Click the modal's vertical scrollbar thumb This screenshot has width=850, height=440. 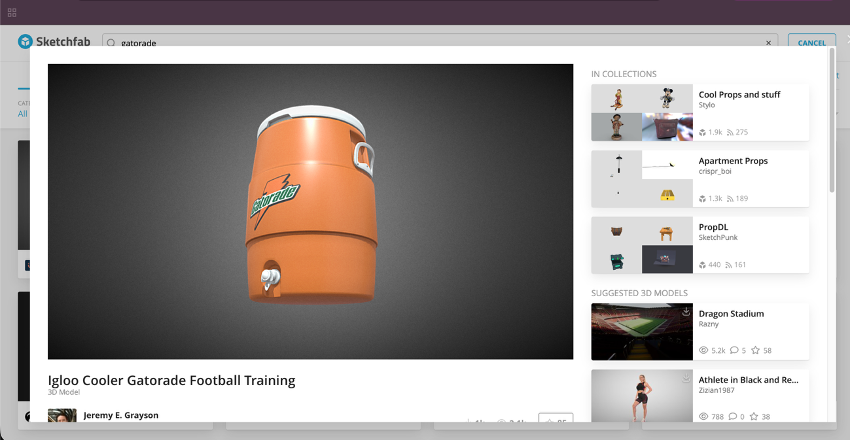point(832,120)
